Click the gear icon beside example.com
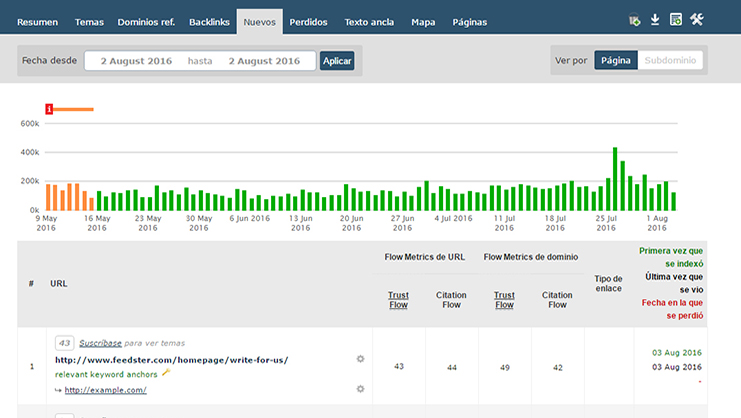The height and width of the screenshot is (418, 741). 361,389
